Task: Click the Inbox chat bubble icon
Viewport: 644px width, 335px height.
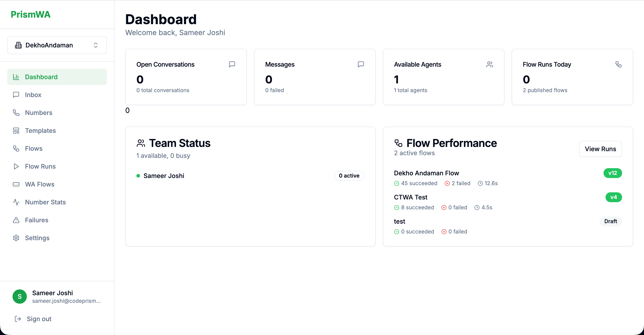Action: click(x=16, y=95)
